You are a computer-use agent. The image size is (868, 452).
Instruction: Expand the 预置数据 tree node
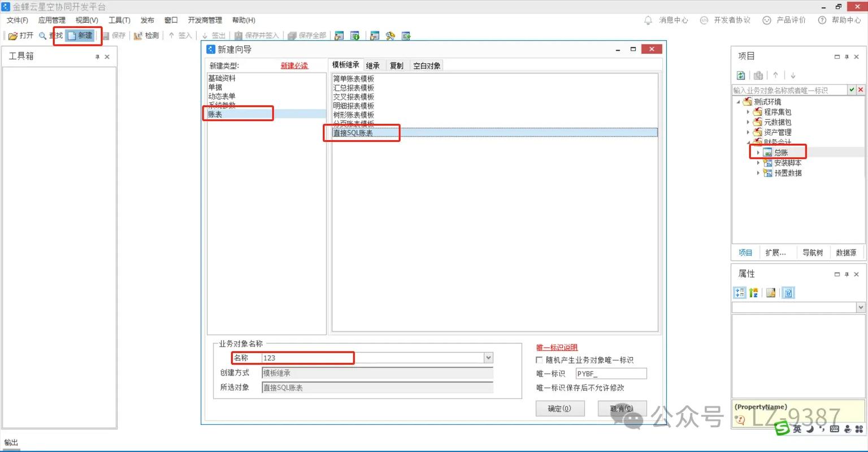click(x=758, y=173)
